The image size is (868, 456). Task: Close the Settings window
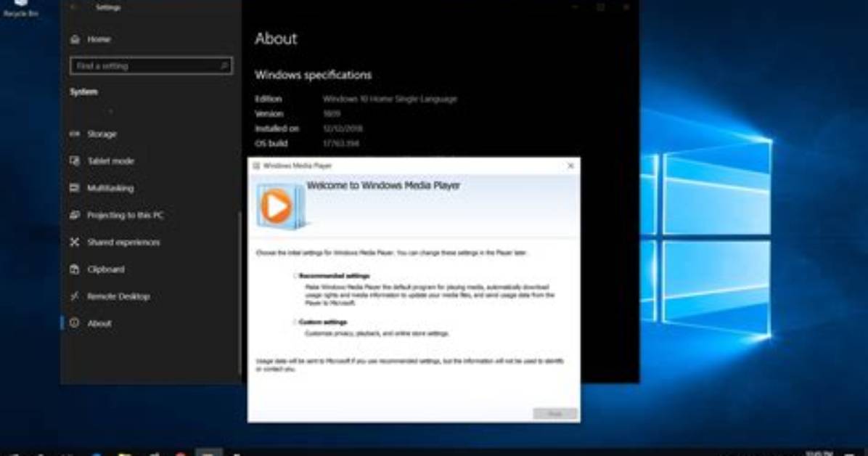coord(626,7)
